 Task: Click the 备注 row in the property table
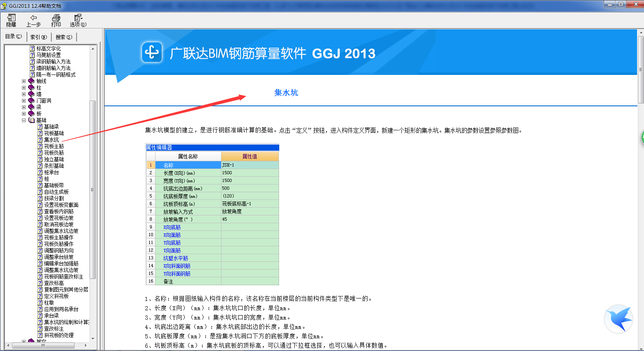pyautogui.click(x=212, y=281)
